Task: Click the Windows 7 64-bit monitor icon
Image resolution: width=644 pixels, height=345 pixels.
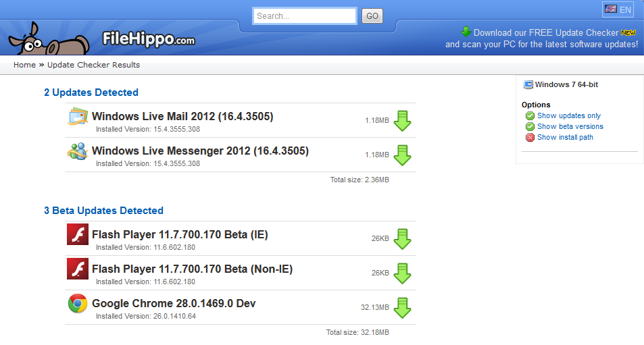Action: pos(528,85)
